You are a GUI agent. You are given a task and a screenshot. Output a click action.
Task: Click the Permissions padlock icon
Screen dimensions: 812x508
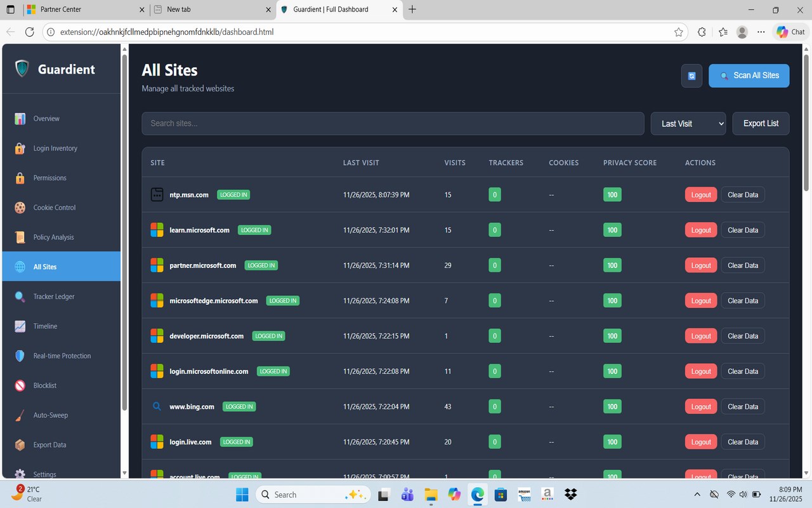(x=20, y=178)
